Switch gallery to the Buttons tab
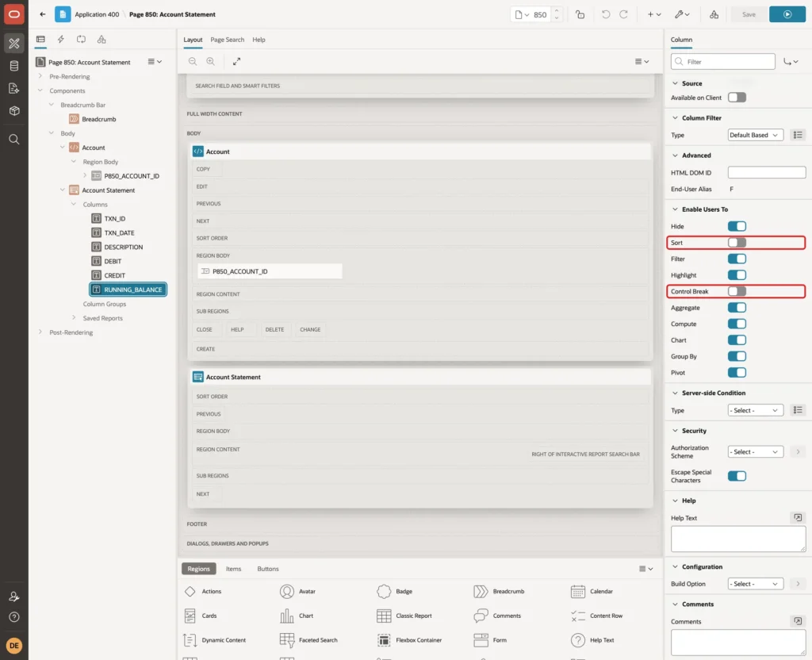The image size is (812, 660). pyautogui.click(x=268, y=569)
